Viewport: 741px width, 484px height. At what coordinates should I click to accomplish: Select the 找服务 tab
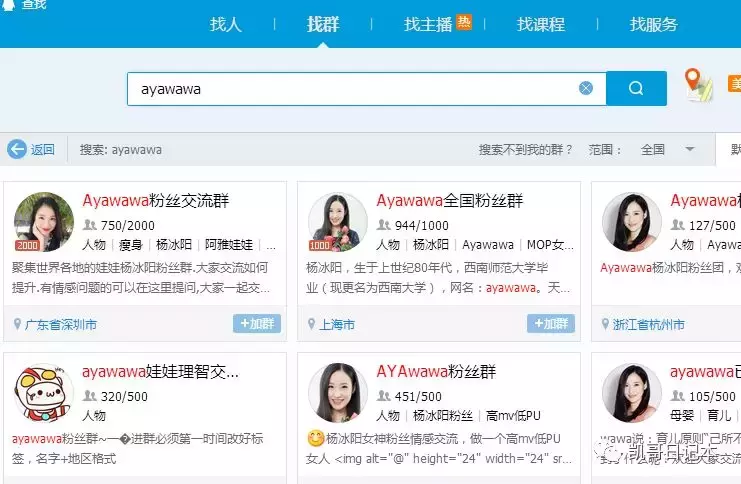point(655,24)
